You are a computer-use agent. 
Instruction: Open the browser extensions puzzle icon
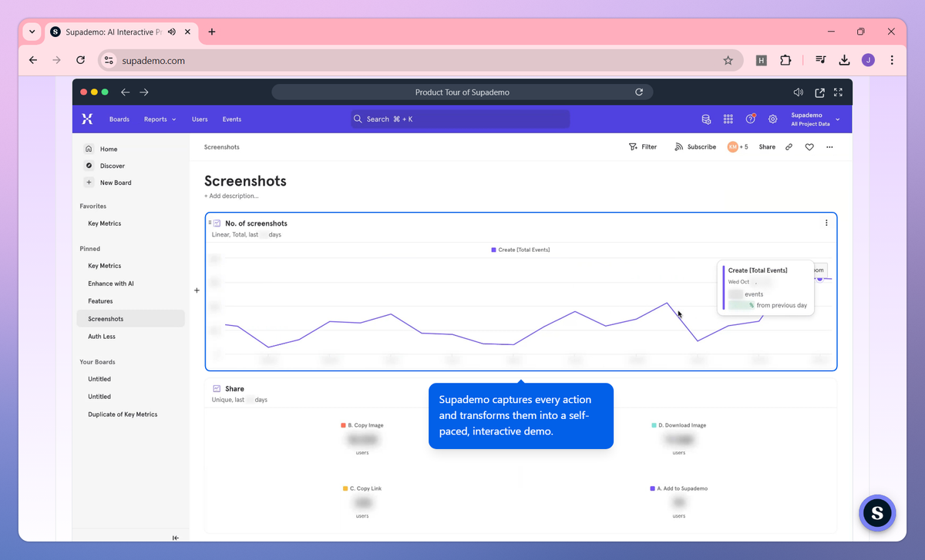785,60
